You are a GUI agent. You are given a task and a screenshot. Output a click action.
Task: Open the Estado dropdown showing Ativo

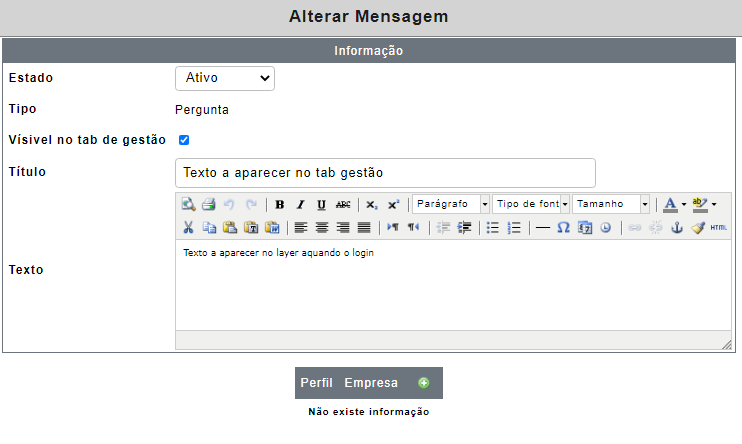point(225,78)
